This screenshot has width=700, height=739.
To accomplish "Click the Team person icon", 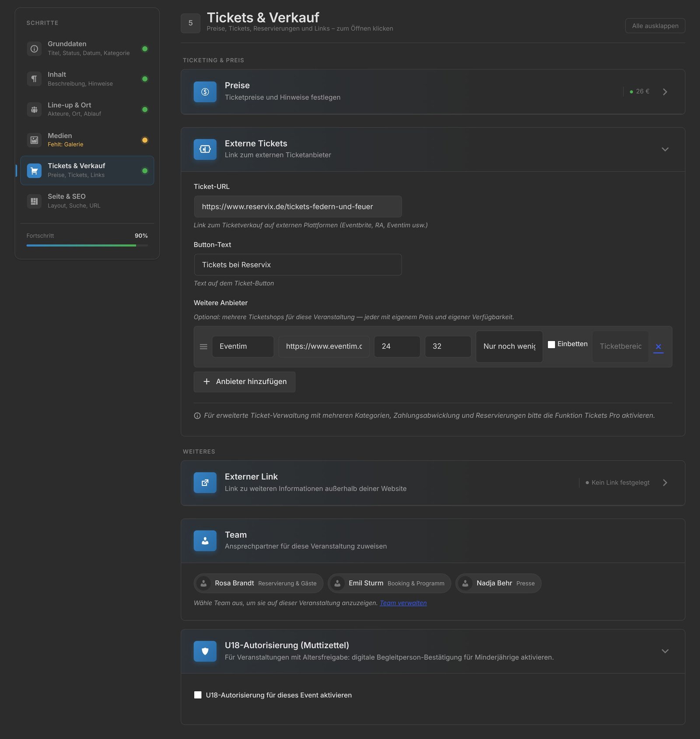I will (x=205, y=541).
